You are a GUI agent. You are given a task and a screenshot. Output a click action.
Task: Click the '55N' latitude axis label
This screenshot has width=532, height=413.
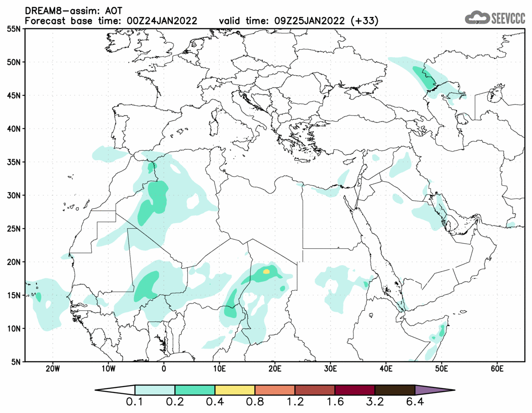point(14,29)
